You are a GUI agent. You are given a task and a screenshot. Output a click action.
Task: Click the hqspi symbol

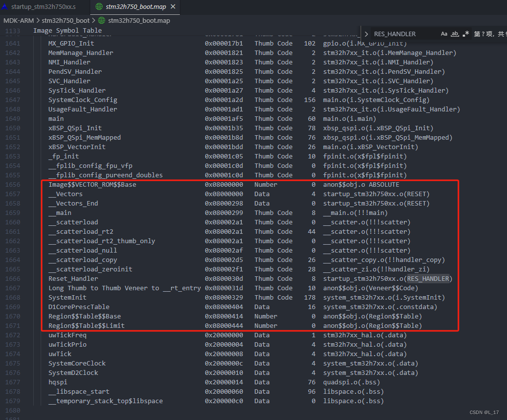point(58,382)
